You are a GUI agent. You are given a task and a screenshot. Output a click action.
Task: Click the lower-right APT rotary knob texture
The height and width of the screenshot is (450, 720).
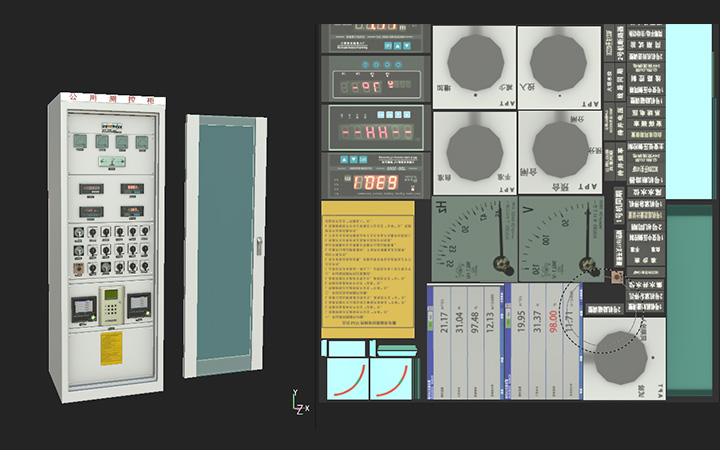(558, 150)
